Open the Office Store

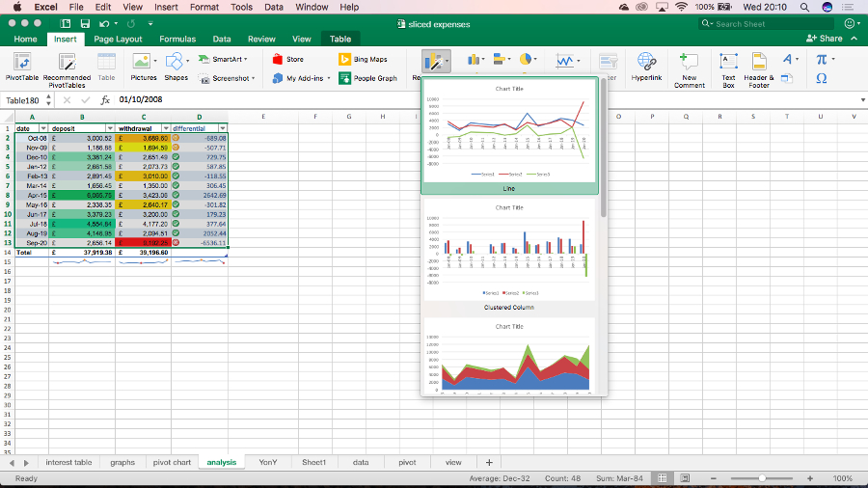point(287,59)
